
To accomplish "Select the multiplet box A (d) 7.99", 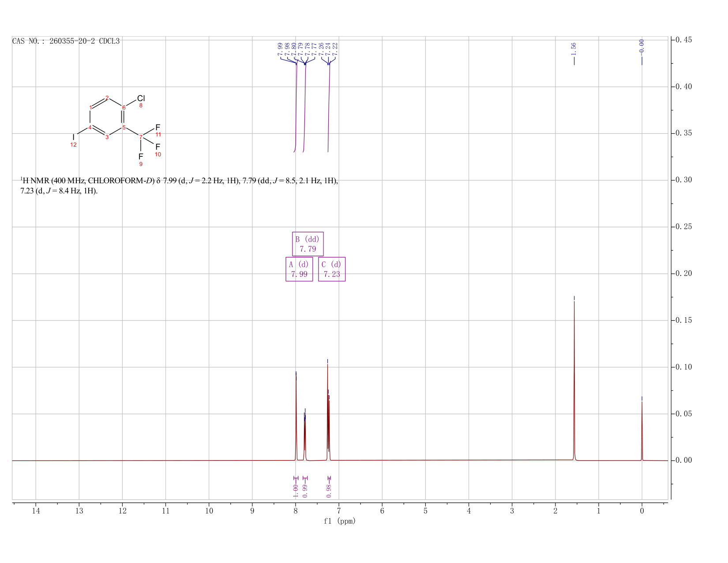I will (299, 269).
